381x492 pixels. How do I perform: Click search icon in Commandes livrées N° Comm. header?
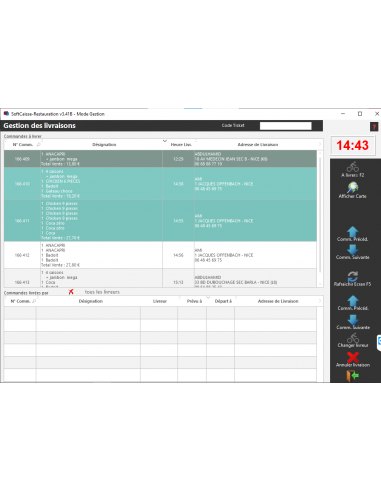(x=34, y=301)
